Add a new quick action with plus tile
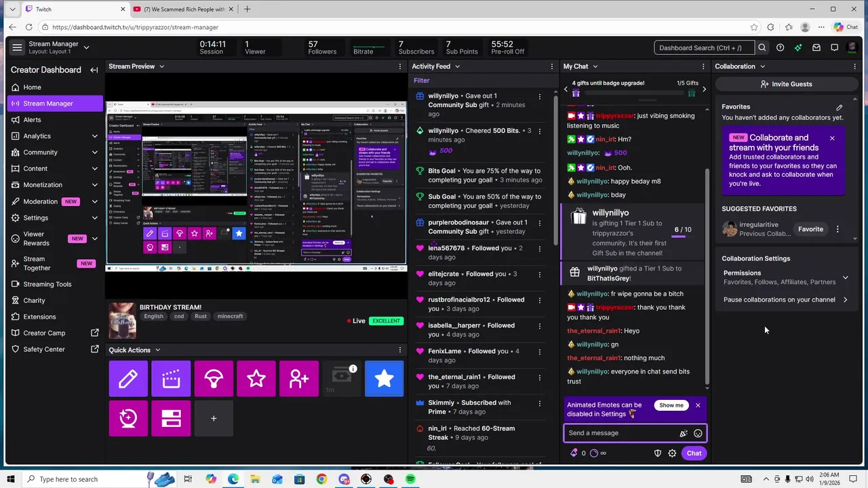Screen dimensions: 868x488 (x=214, y=418)
